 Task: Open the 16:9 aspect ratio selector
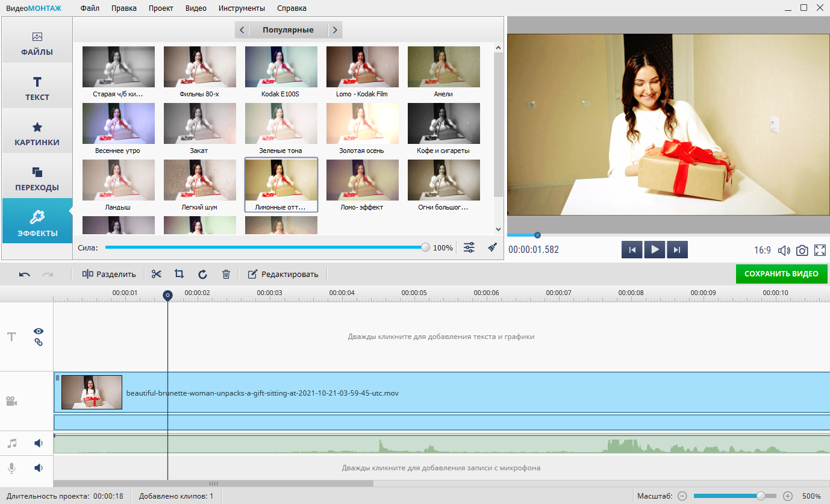point(762,250)
